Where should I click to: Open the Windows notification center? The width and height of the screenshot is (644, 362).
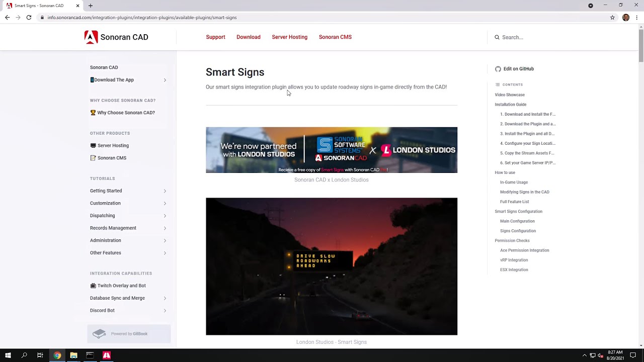tap(633, 355)
